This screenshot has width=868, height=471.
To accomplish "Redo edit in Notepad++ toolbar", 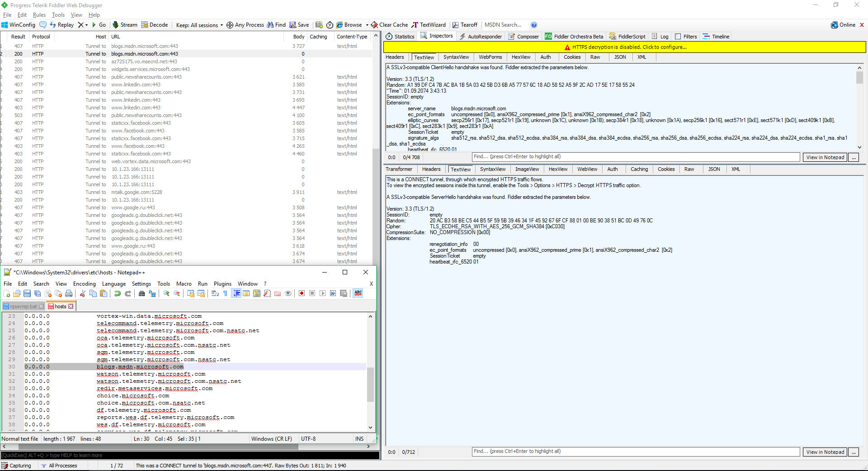I will 128,293.
